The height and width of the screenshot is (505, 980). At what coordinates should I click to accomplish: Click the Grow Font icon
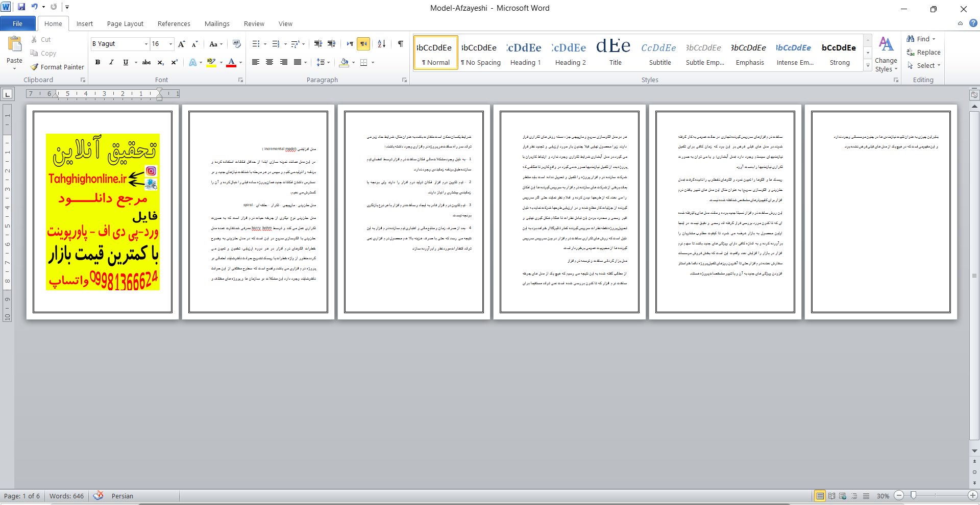(x=181, y=44)
